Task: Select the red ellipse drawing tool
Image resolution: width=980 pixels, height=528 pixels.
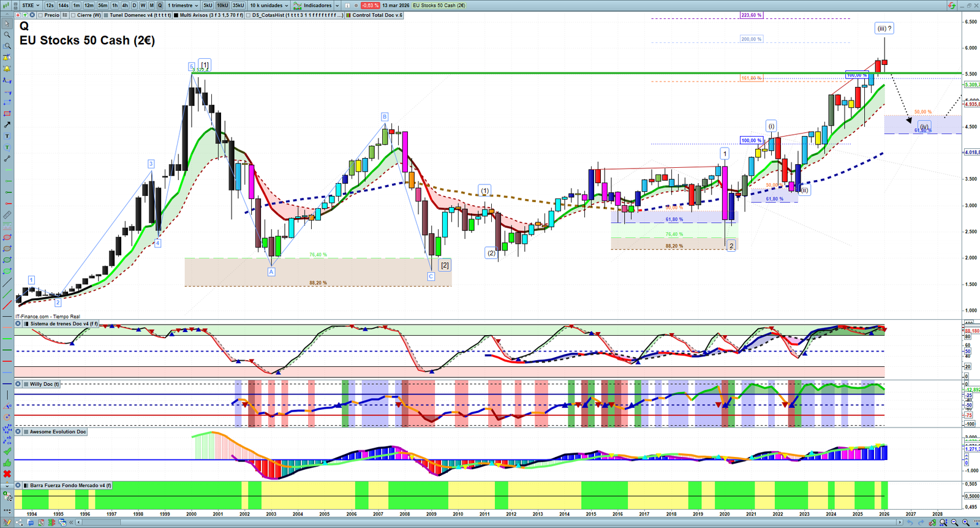Action: [x=7, y=237]
